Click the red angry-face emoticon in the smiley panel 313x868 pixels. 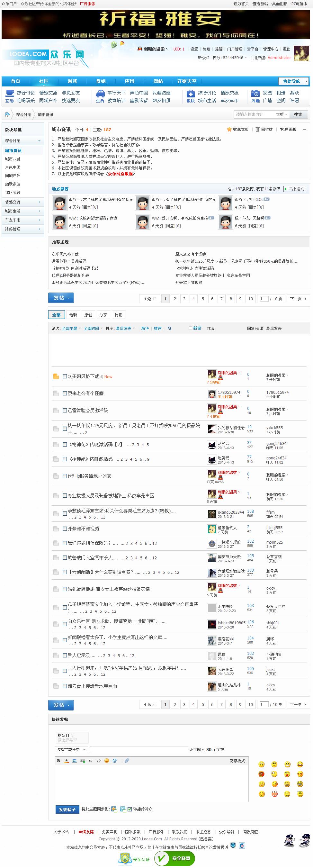pyautogui.click(x=262, y=774)
